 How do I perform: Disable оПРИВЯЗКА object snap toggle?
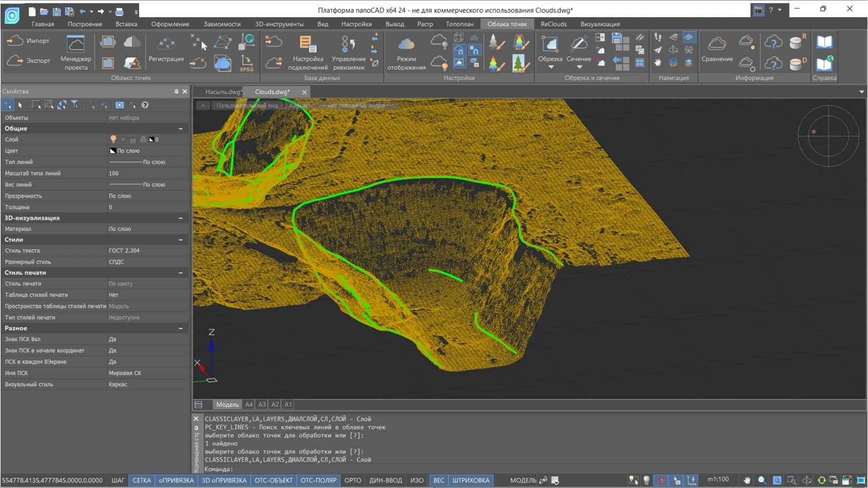click(176, 480)
